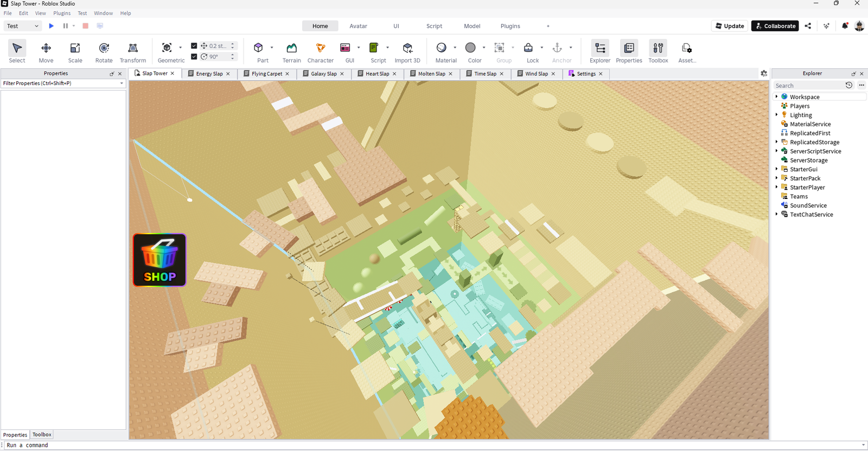
Task: Open the Test mode dropdown
Action: click(23, 26)
